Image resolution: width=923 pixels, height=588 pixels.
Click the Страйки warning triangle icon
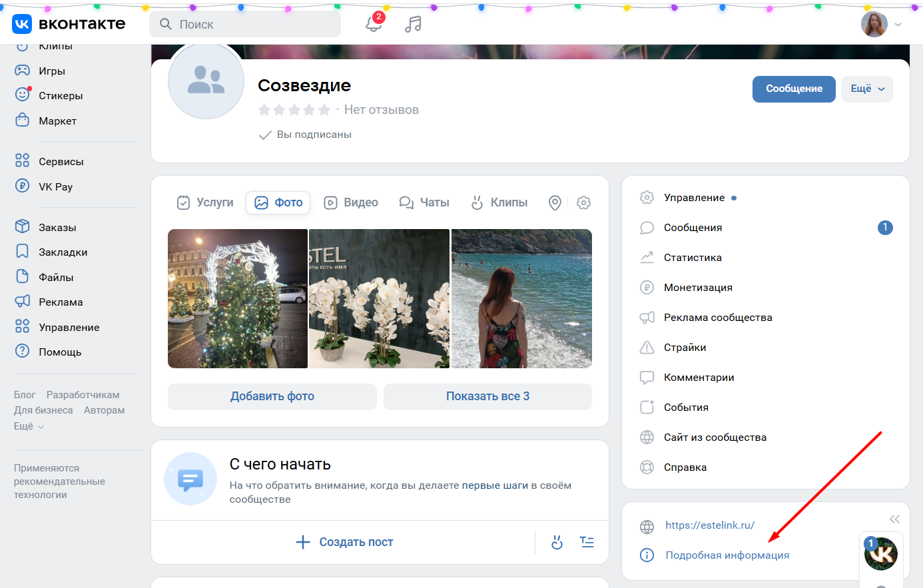(x=647, y=348)
